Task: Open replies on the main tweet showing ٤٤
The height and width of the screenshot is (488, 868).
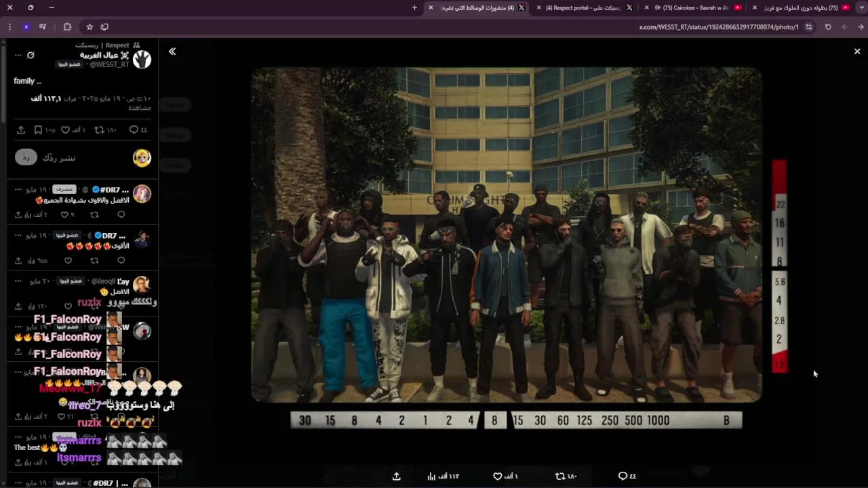Action: click(138, 130)
